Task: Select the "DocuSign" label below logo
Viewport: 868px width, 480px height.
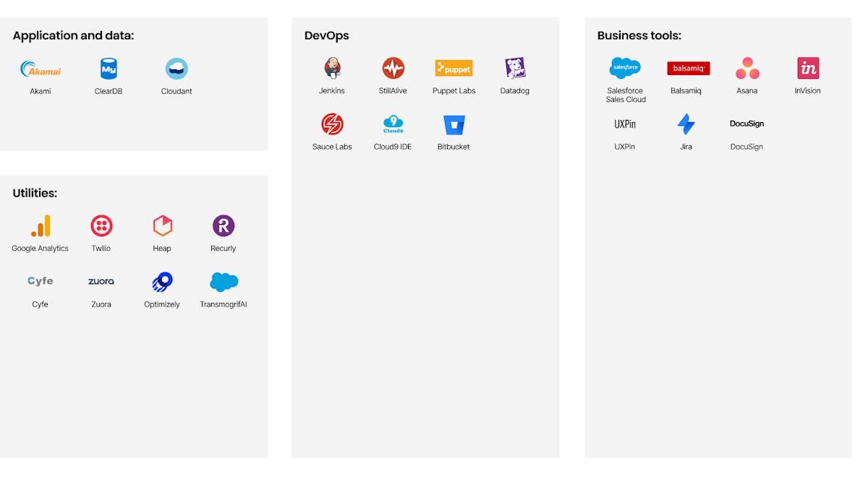Action: click(x=746, y=147)
